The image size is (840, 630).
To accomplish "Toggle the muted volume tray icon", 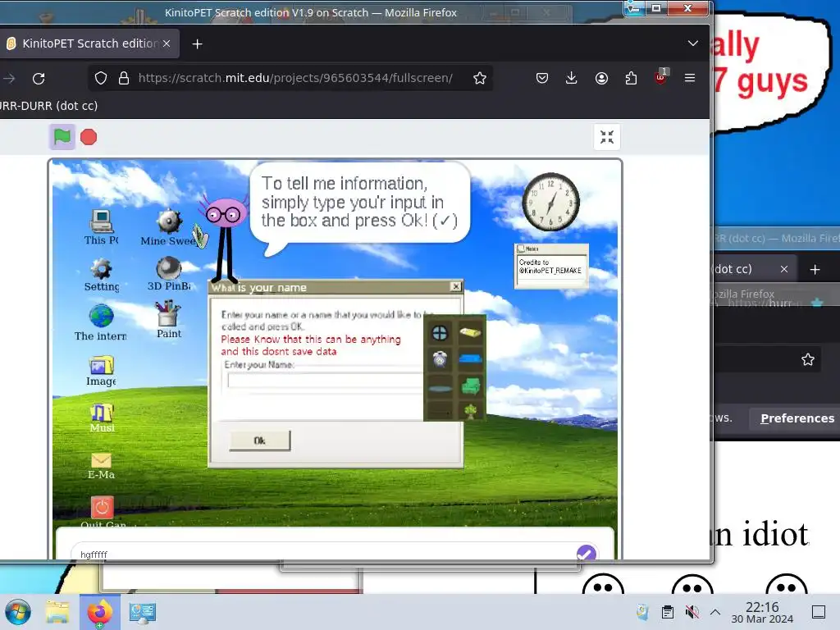I will (692, 612).
